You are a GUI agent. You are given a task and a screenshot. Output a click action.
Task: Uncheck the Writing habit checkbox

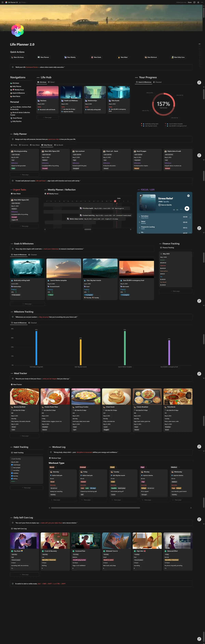(x=12, y=478)
